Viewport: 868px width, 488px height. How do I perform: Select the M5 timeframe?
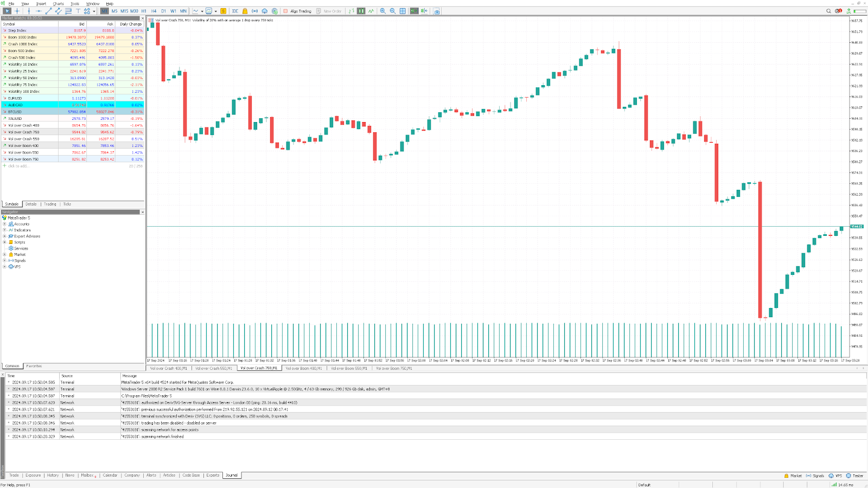[x=114, y=10]
